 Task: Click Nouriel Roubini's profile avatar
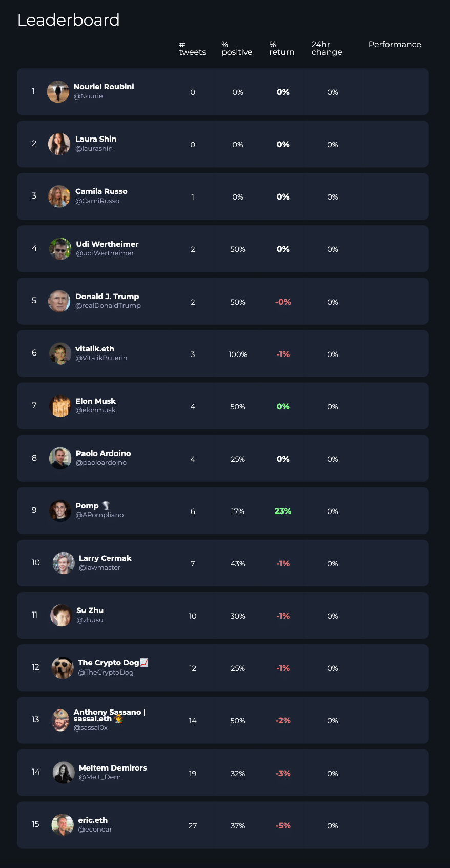(58, 91)
